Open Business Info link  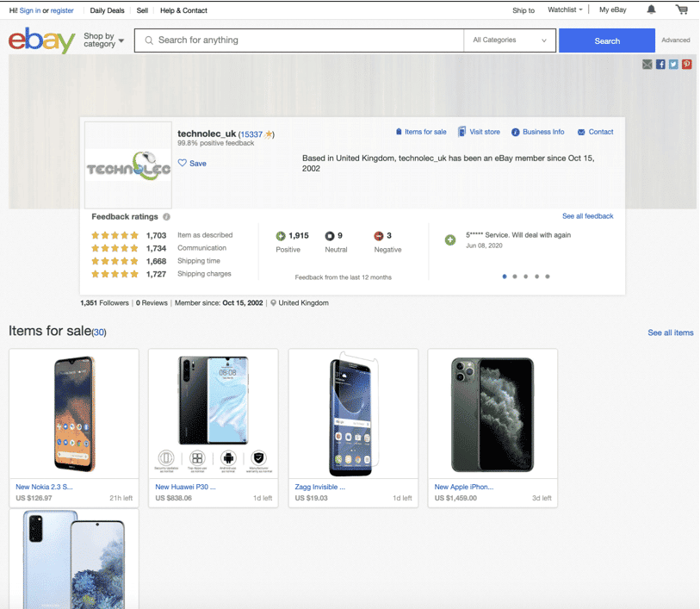pyautogui.click(x=538, y=132)
